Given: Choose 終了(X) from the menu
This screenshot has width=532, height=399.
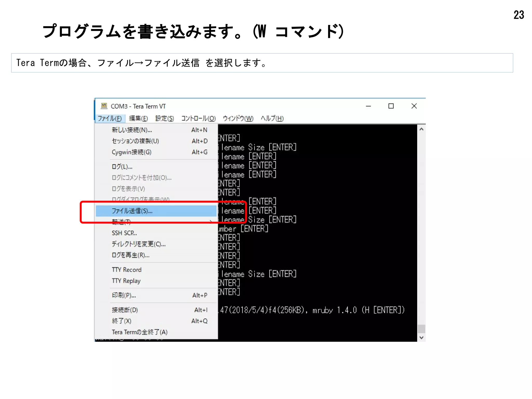Looking at the screenshot, I should click(x=156, y=321).
